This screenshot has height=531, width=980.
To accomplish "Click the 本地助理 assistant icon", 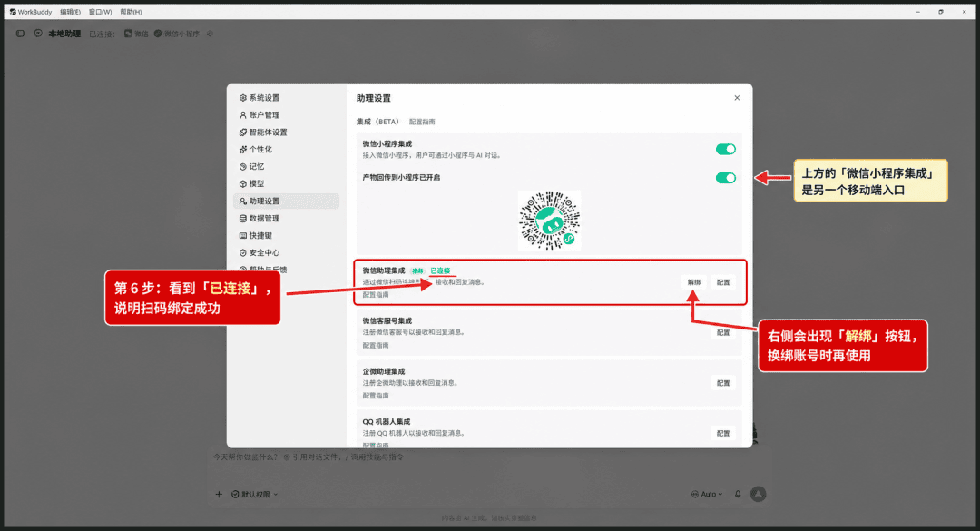I will point(38,34).
